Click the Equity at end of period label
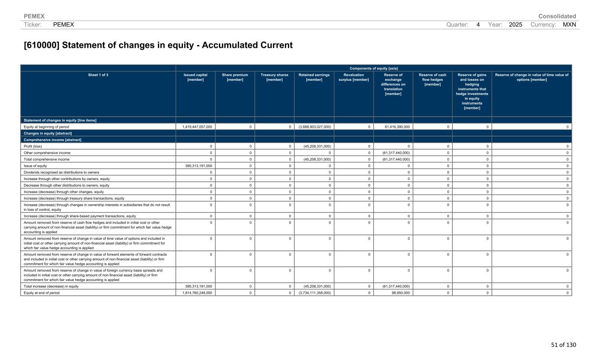 tap(41, 292)
